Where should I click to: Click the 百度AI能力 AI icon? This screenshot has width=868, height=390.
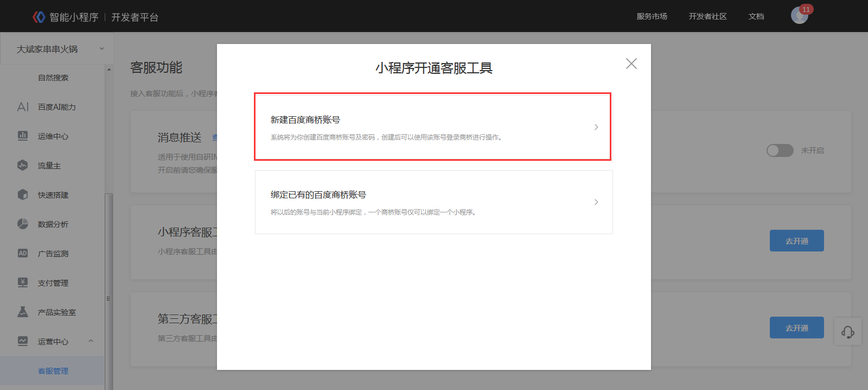pos(23,107)
